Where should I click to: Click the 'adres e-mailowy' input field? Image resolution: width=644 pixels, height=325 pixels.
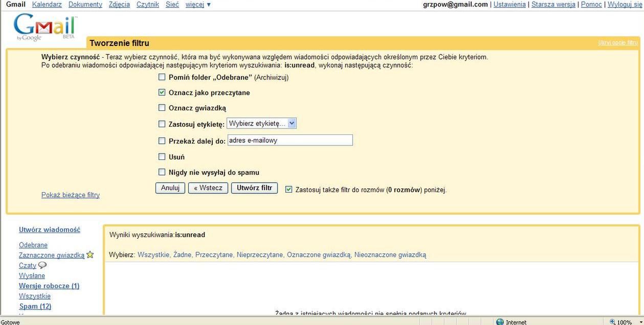(x=290, y=140)
